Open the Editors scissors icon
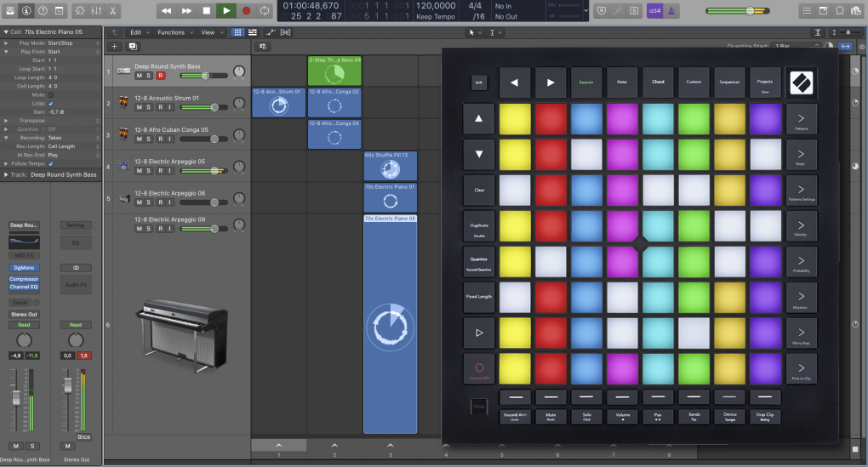The height and width of the screenshot is (467, 868). coord(112,10)
